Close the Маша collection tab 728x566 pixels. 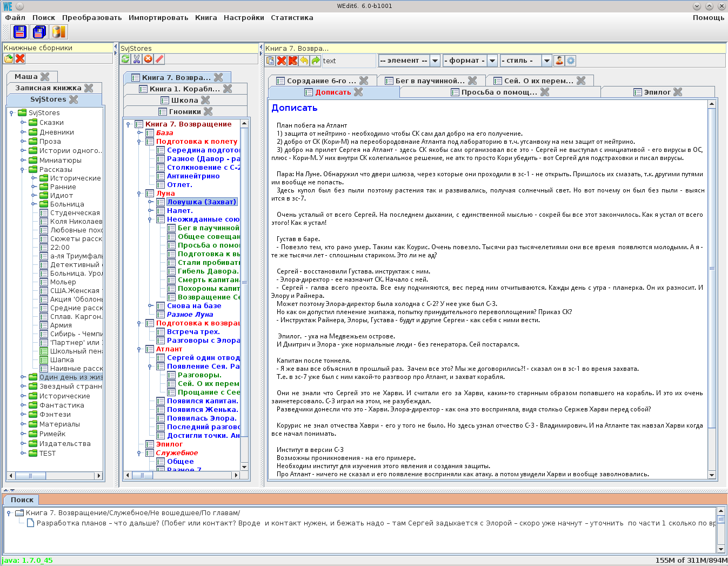[x=45, y=77]
